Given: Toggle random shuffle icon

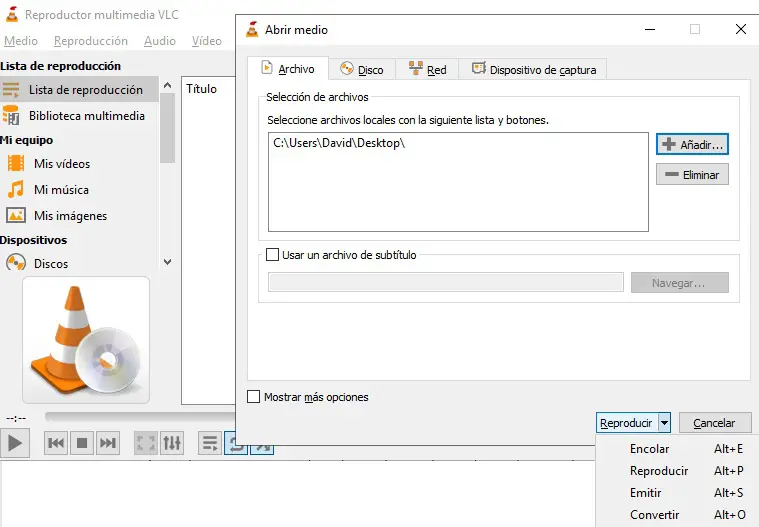Looking at the screenshot, I should point(262,450).
